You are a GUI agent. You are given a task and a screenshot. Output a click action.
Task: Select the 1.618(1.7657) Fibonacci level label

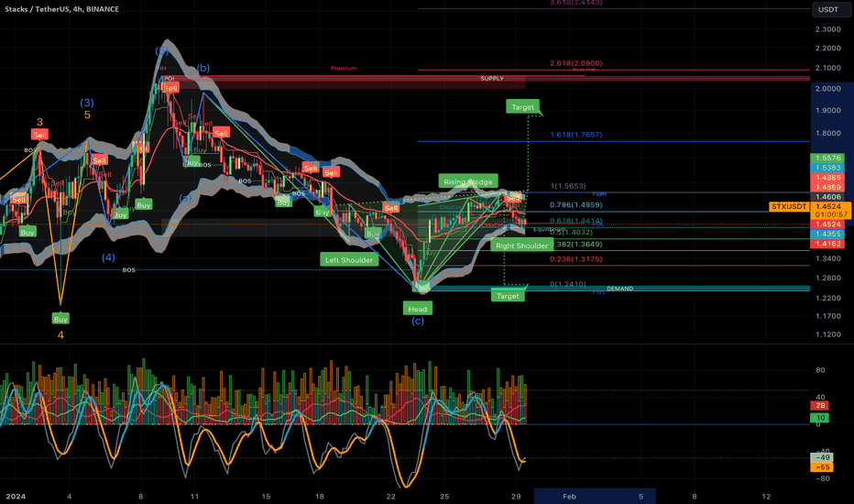pyautogui.click(x=575, y=135)
